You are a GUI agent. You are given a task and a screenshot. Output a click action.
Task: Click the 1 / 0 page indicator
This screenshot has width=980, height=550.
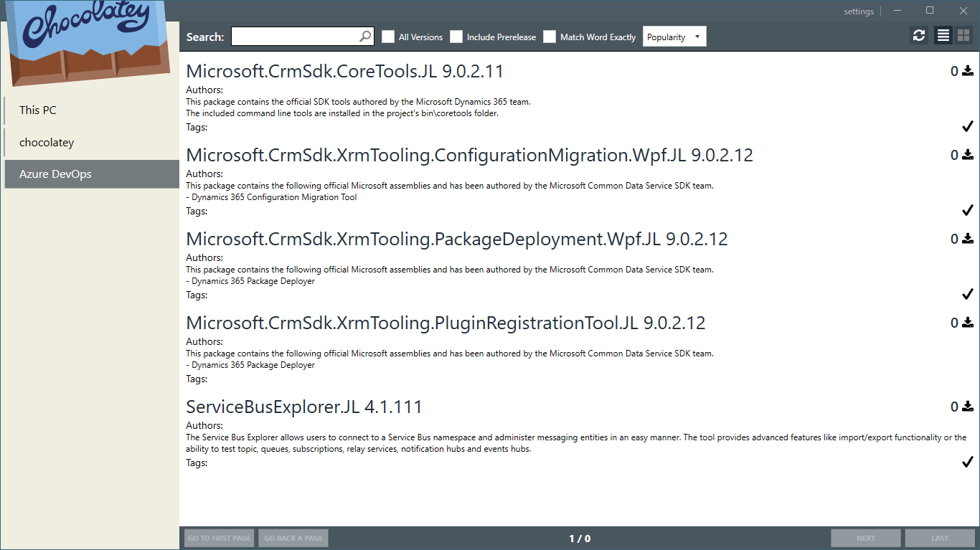580,539
